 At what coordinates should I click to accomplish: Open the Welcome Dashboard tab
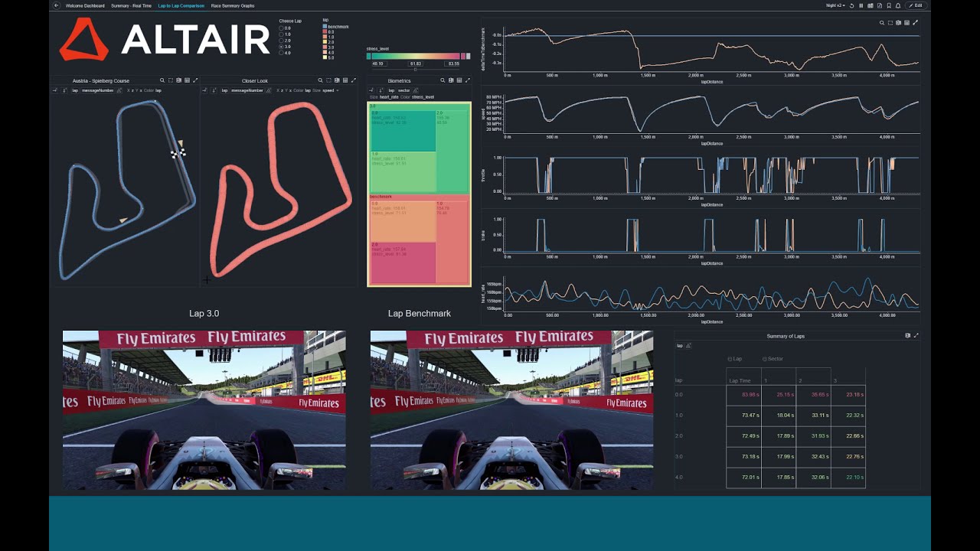[85, 5]
